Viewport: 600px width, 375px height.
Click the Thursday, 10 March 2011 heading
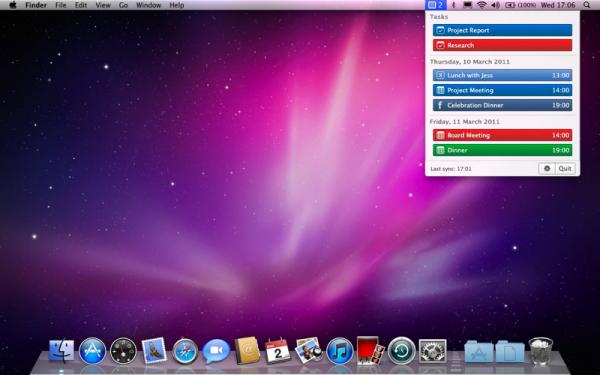(470, 62)
